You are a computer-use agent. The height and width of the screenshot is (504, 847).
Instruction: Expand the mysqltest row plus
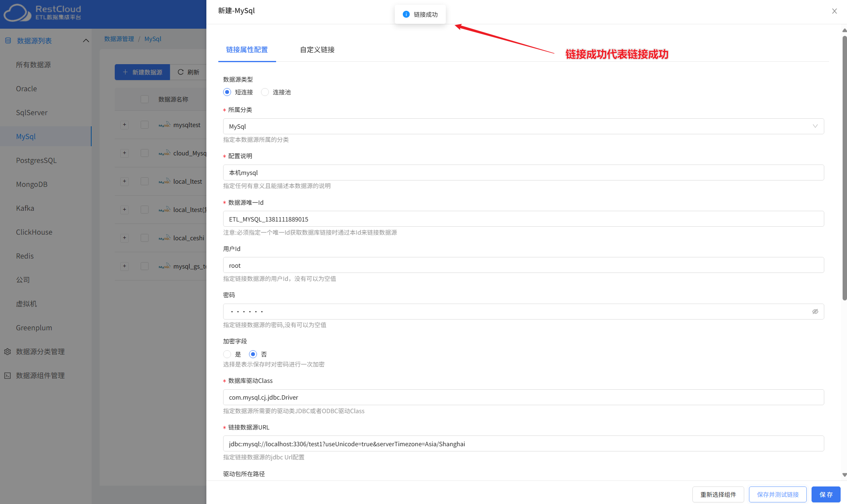(x=125, y=125)
